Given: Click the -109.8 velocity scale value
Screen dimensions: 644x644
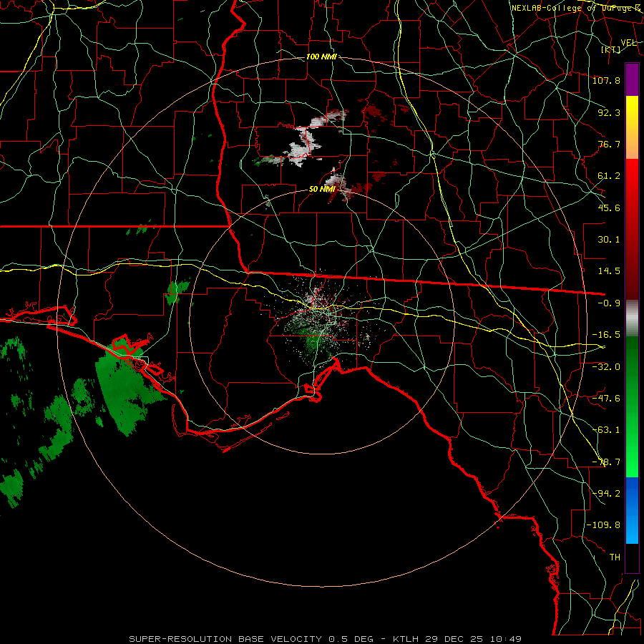Looking at the screenshot, I should [603, 525].
